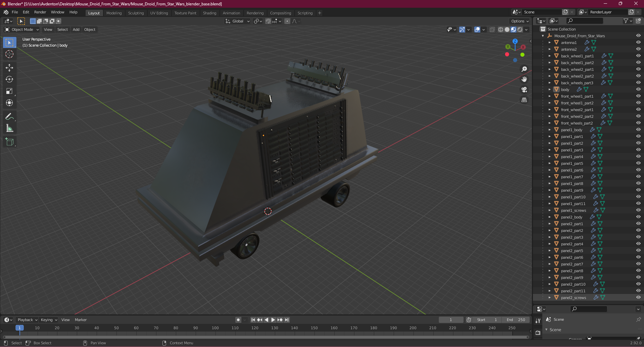The width and height of the screenshot is (644, 347).
Task: Collapse the Mouse_Droid_From_Star_Wars collection
Action: (x=543, y=36)
